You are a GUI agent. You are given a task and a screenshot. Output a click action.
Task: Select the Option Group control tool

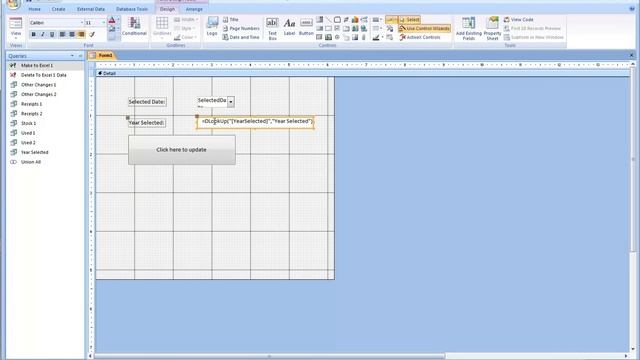337,20
